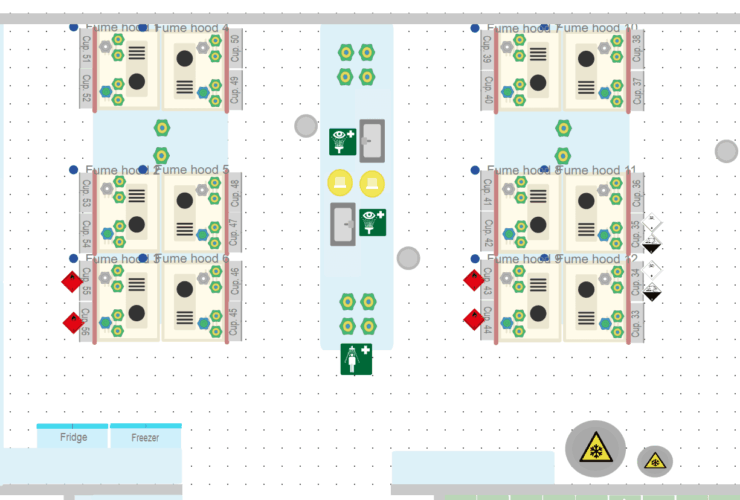The width and height of the screenshot is (740, 500).
Task: Select the flammable diamond beside Cup. 43
Action: click(x=474, y=281)
